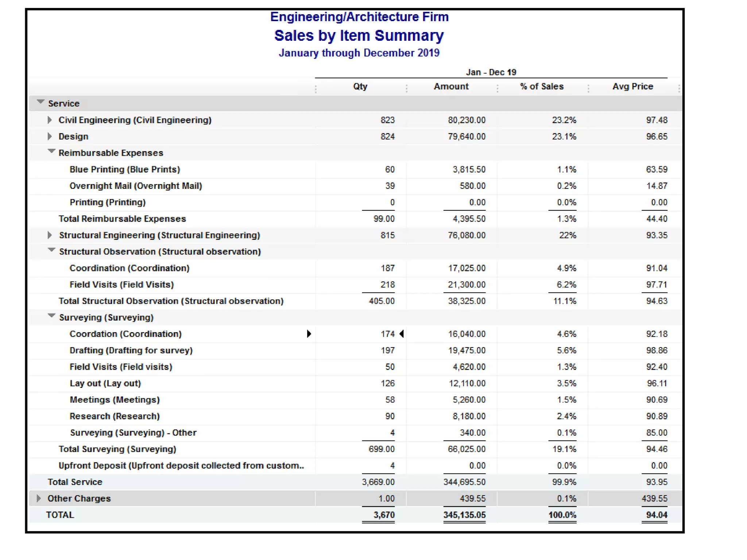Click the % of Sales column header

tap(542, 86)
